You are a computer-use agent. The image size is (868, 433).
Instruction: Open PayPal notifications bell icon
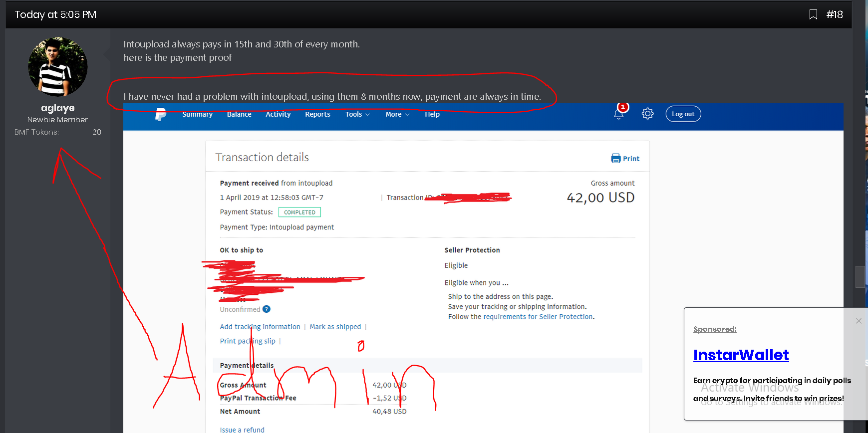pos(619,114)
